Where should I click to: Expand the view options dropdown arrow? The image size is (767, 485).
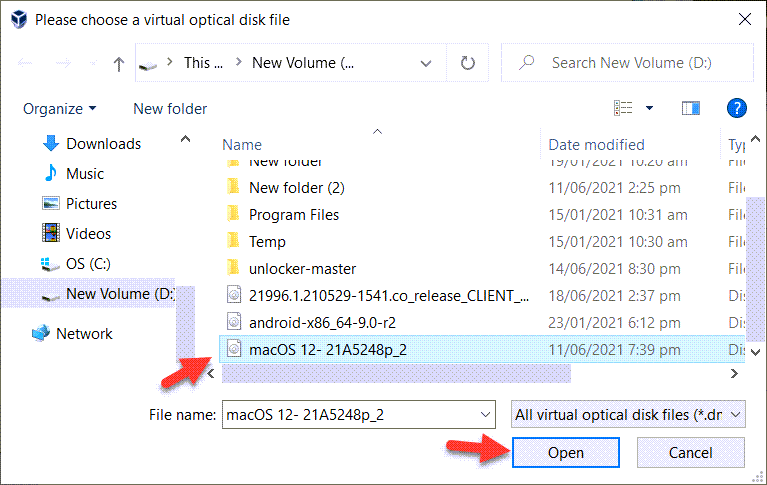coord(649,108)
